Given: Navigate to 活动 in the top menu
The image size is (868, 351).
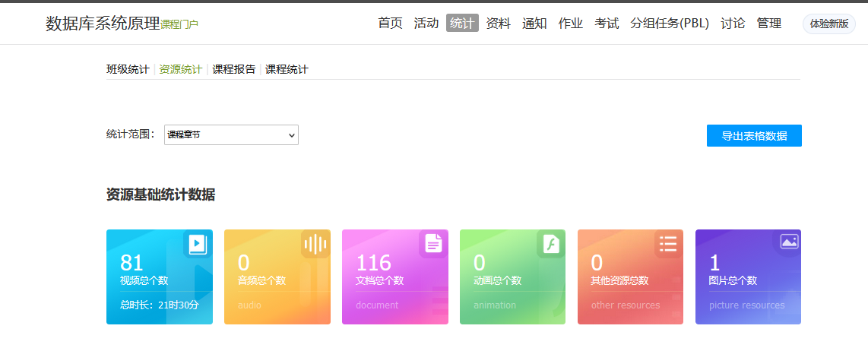Looking at the screenshot, I should (x=426, y=24).
